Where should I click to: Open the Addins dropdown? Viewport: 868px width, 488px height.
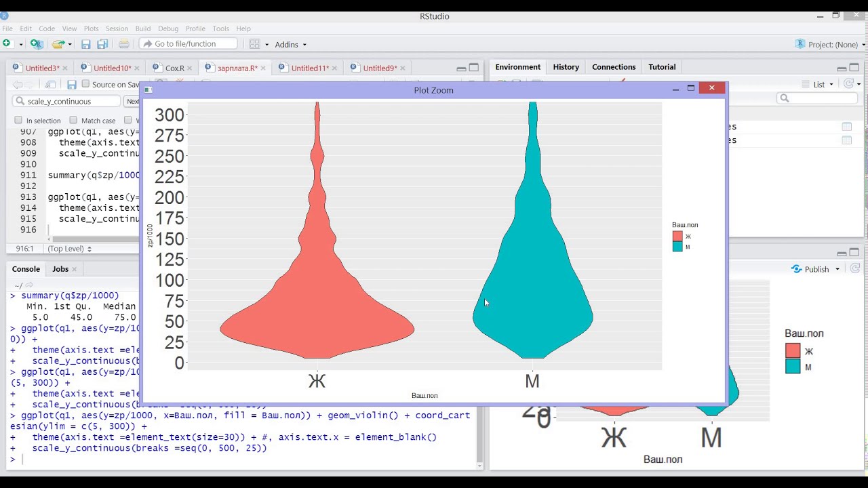(290, 45)
